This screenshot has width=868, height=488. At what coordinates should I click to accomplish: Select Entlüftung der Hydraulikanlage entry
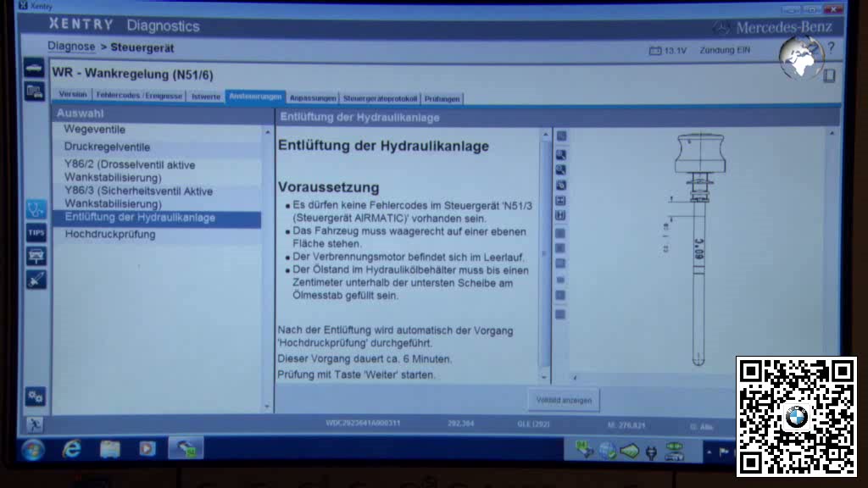point(157,218)
